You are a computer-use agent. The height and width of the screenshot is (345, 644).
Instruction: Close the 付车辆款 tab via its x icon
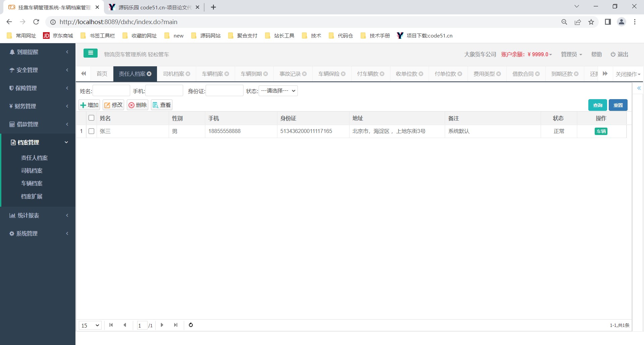tap(382, 74)
